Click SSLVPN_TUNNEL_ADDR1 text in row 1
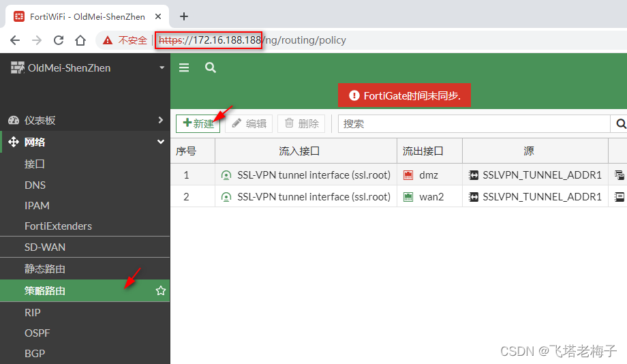The height and width of the screenshot is (364, 627). tap(542, 175)
